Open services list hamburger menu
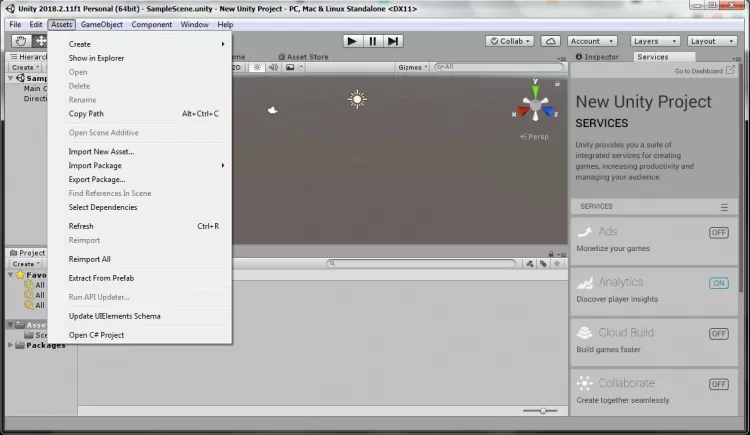Viewport: 750px width, 435px height. click(724, 207)
